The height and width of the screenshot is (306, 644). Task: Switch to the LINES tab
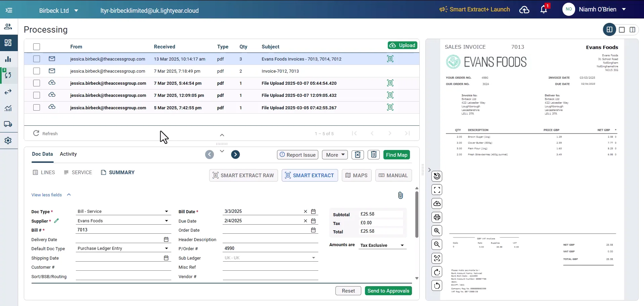coord(44,173)
